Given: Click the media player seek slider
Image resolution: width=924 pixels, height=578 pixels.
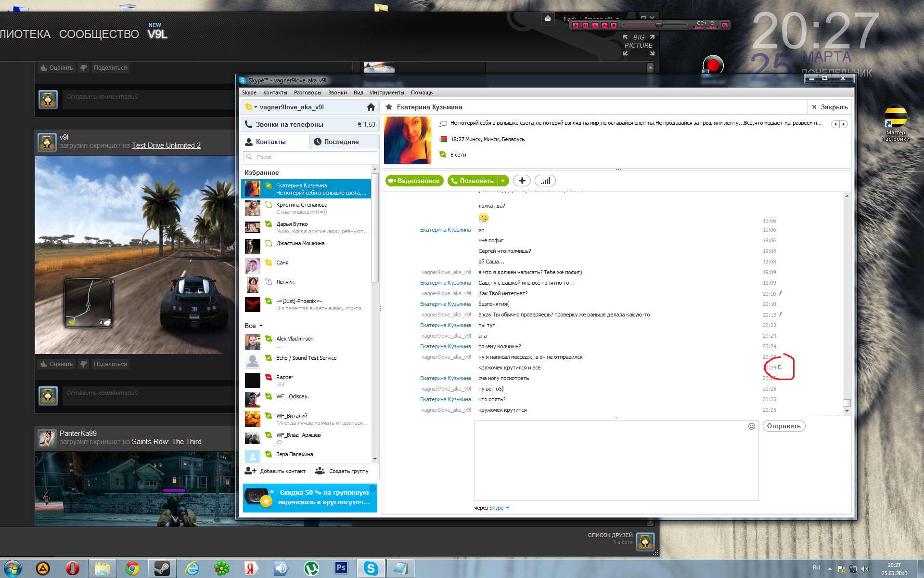Looking at the screenshot, I should (x=654, y=25).
